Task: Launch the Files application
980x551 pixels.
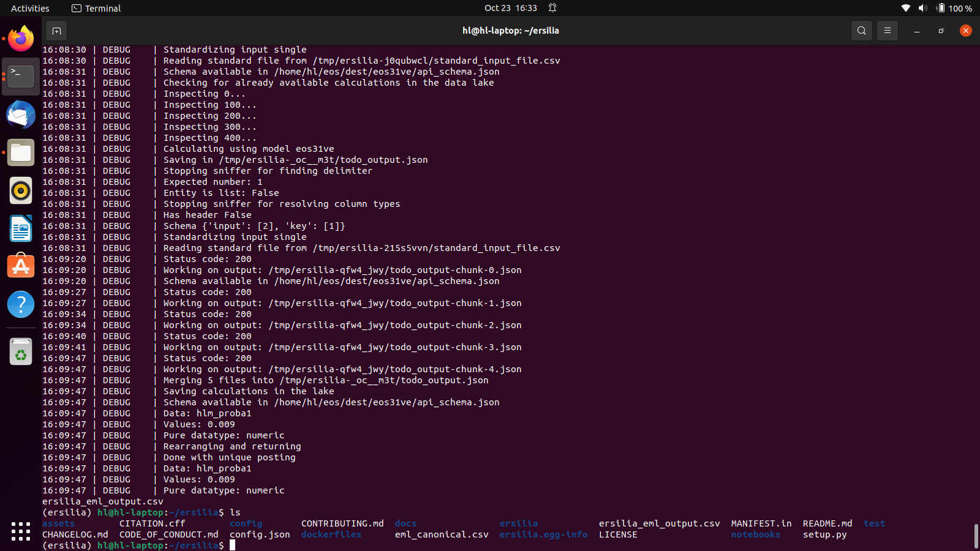Action: point(20,152)
